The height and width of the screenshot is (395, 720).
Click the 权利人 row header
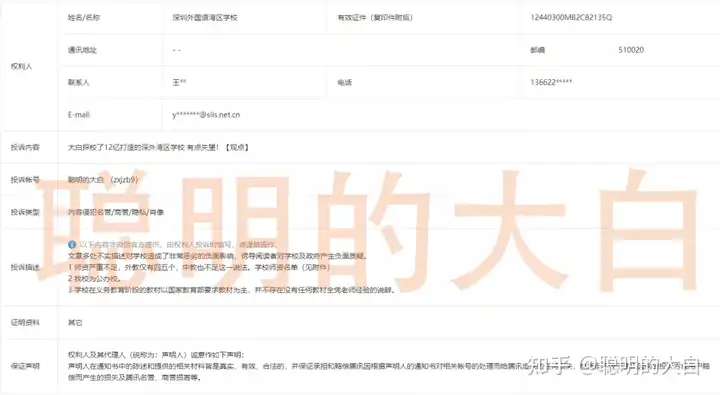click(x=22, y=67)
